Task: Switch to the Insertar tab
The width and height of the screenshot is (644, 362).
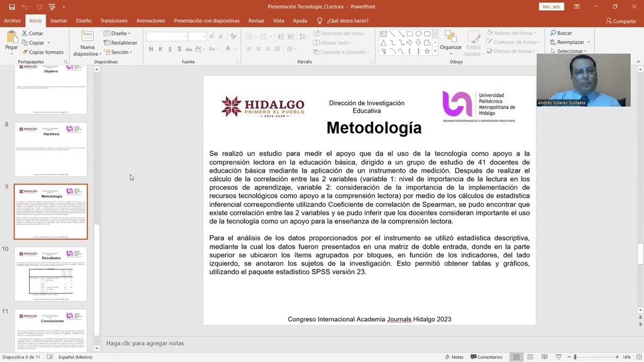Action: coord(58,21)
